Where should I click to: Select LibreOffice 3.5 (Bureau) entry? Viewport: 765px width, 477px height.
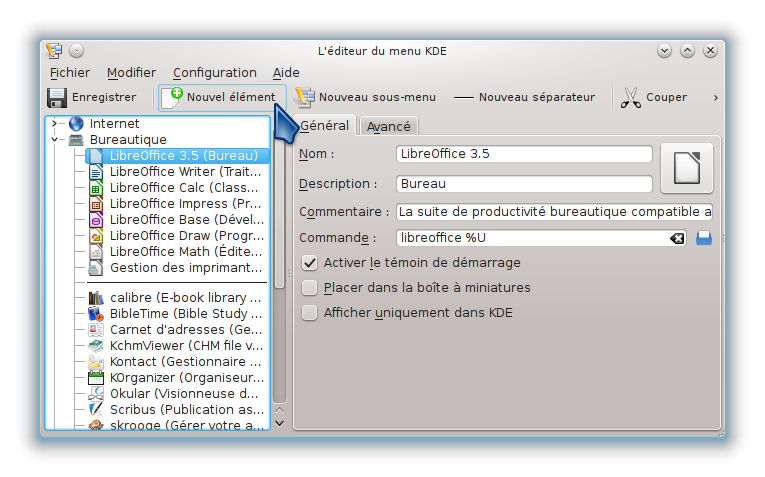pyautogui.click(x=178, y=156)
